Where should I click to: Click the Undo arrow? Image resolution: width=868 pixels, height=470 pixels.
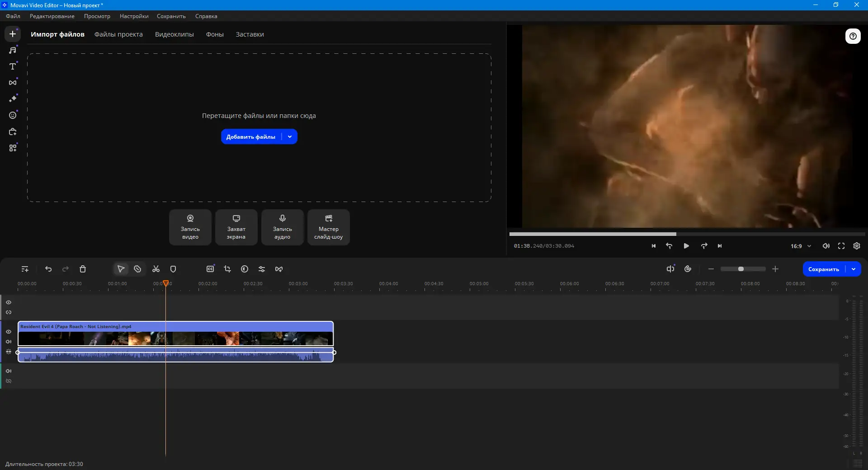click(48, 269)
